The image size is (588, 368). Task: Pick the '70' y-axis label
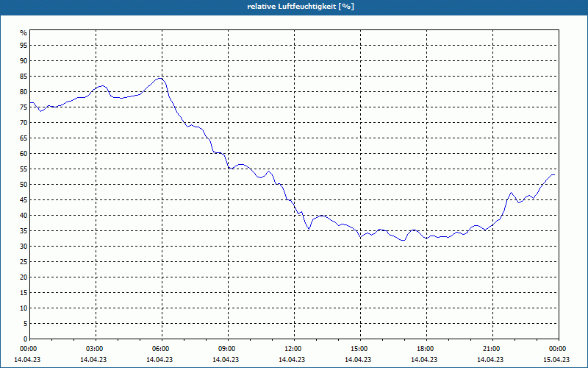pos(24,122)
